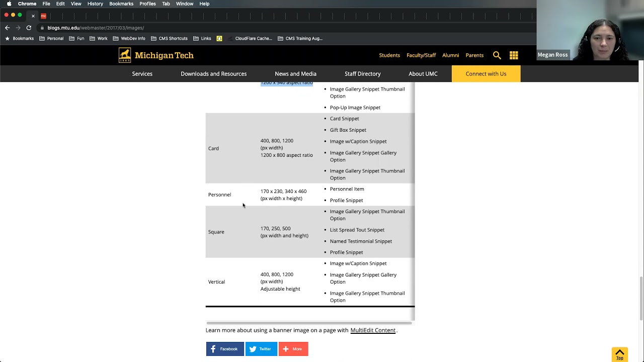The image size is (644, 362).
Task: Click the Square row label
Action: (216, 232)
